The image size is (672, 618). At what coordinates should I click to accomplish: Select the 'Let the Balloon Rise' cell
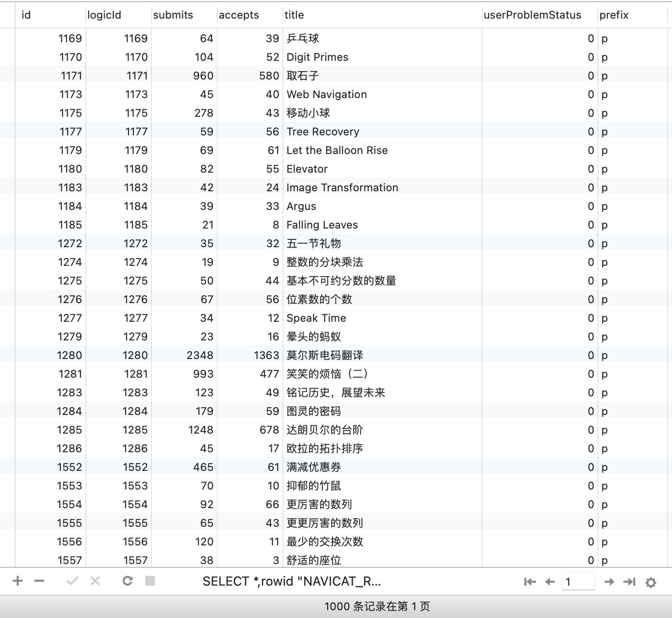coord(383,151)
